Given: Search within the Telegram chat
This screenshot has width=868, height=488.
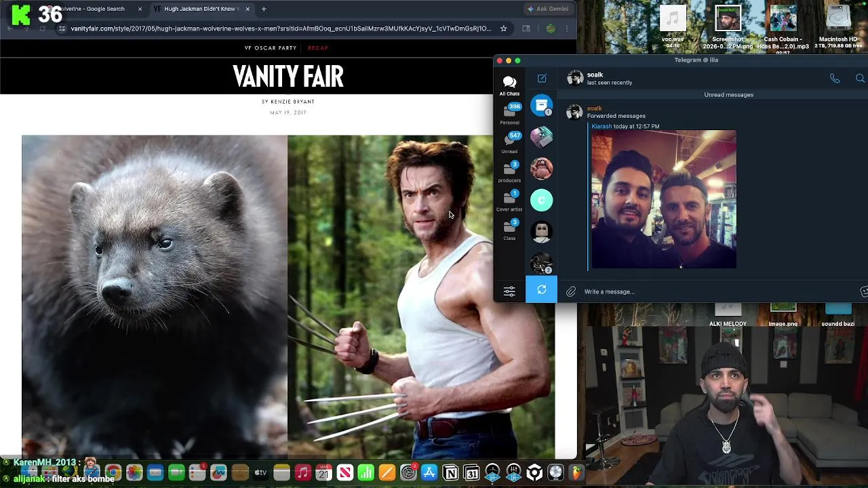Looking at the screenshot, I should pos(860,79).
